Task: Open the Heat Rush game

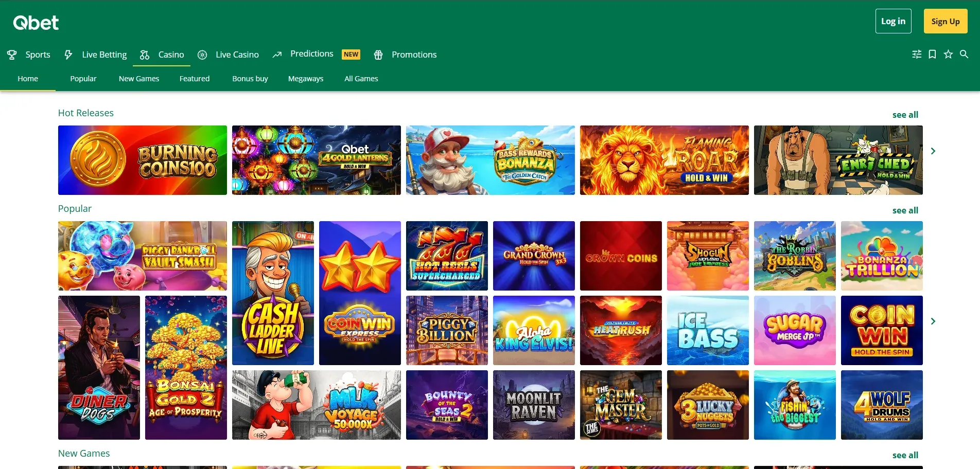Action: [621, 330]
